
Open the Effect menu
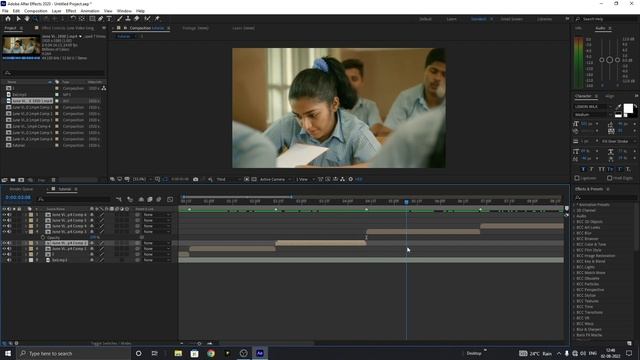tap(71, 11)
